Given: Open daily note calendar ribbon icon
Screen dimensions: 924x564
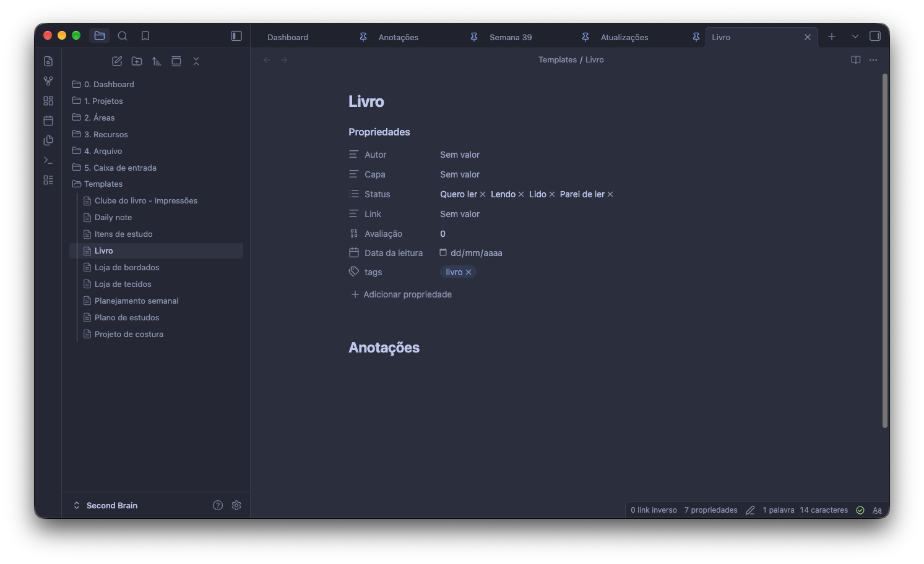Looking at the screenshot, I should click(48, 121).
